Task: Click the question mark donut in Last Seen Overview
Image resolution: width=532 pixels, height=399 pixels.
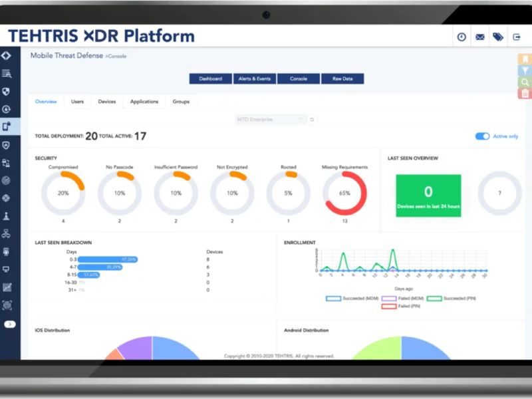Action: pyautogui.click(x=500, y=193)
